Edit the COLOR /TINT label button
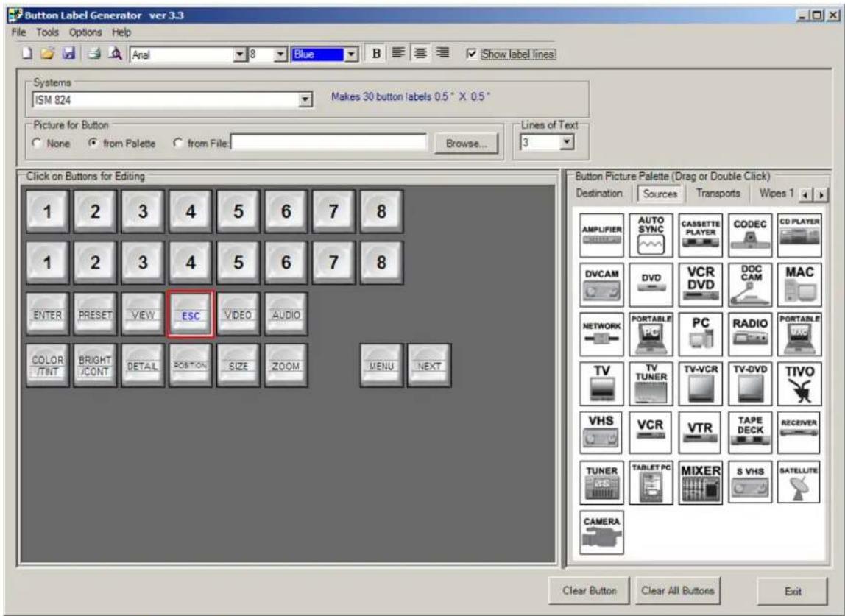The image size is (845, 616). (47, 366)
